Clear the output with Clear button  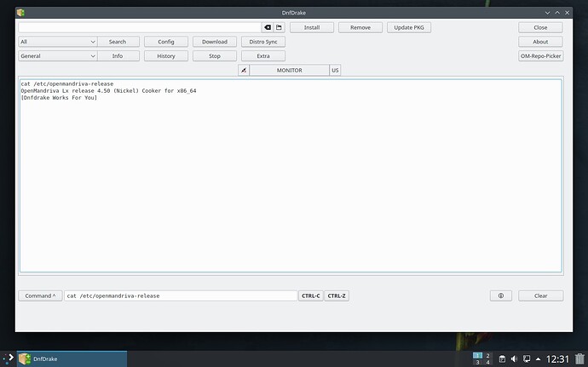click(x=540, y=295)
